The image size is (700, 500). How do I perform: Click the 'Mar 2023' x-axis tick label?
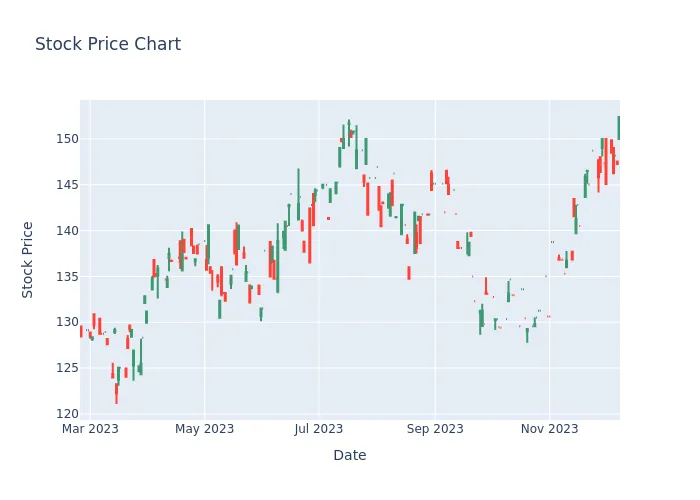click(90, 429)
